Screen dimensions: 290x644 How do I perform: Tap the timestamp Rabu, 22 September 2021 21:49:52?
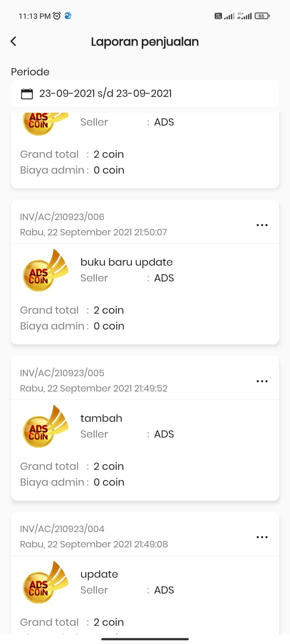[94, 388]
